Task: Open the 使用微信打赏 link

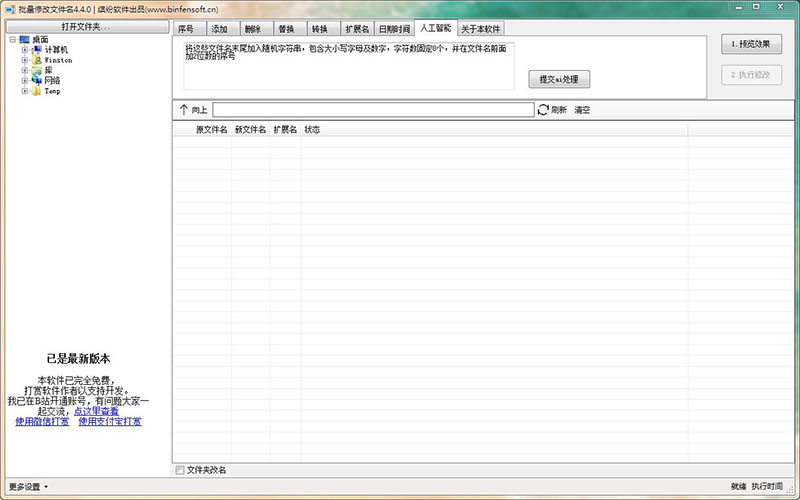Action: [x=42, y=421]
